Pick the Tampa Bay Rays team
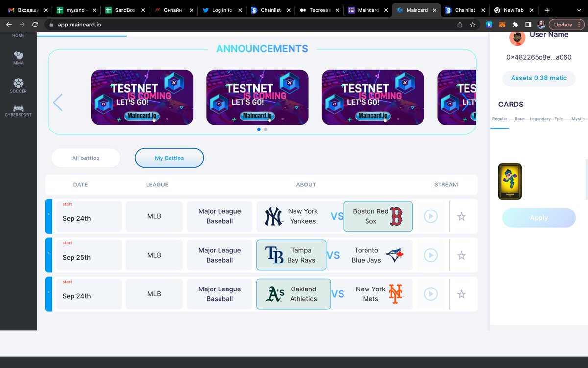The image size is (588, 368). (291, 255)
